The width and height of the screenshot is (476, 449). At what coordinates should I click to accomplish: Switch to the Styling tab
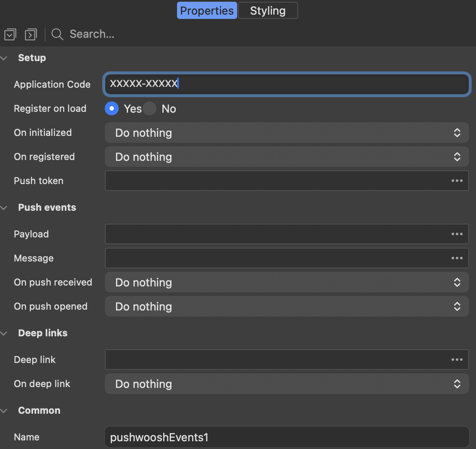coord(268,10)
